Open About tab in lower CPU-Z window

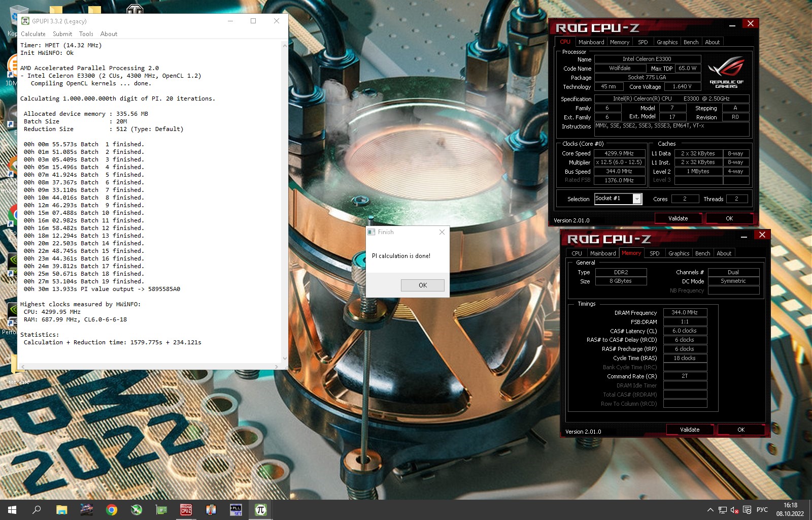coord(724,253)
